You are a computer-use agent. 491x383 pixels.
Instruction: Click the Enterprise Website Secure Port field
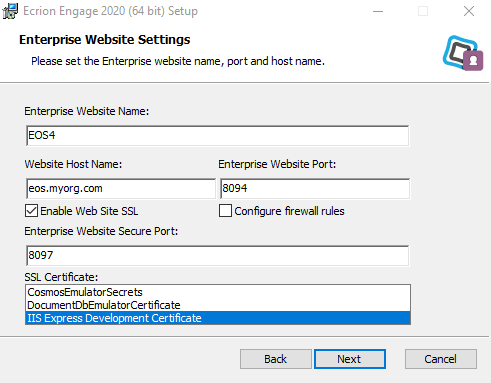point(217,256)
